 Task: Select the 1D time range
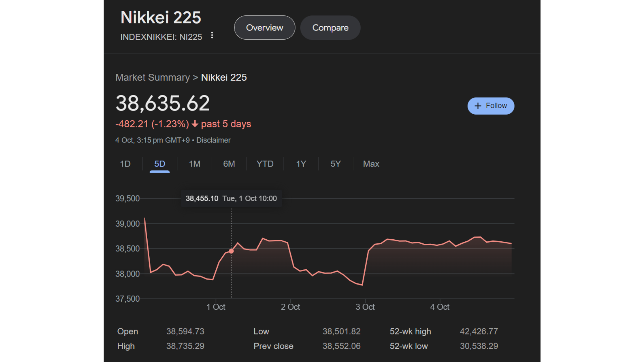pos(125,164)
